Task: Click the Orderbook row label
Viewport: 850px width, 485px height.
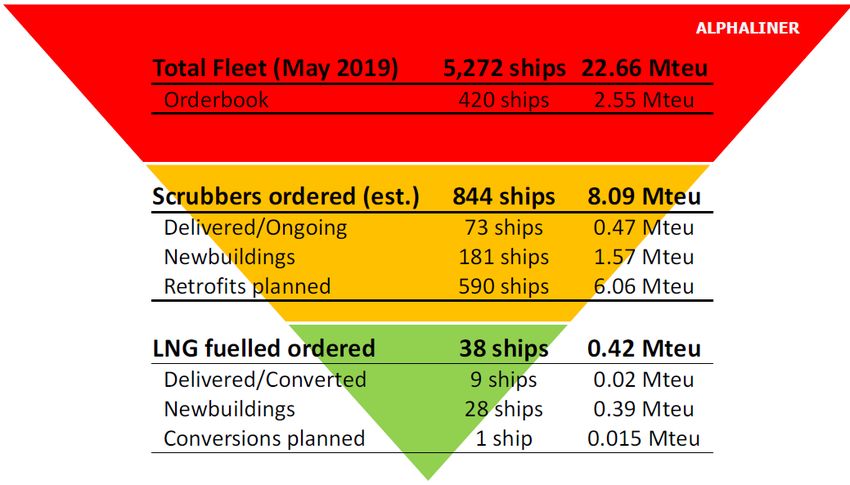Action: [216, 100]
